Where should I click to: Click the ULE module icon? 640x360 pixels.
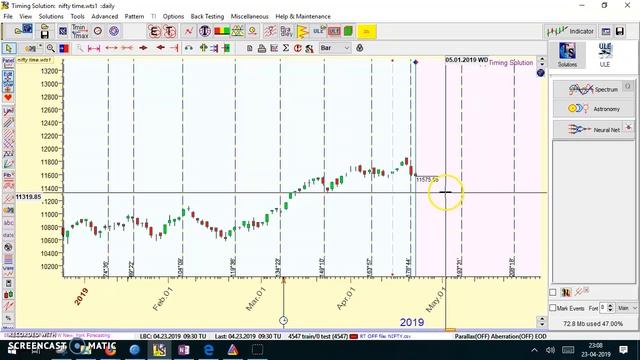point(605,55)
